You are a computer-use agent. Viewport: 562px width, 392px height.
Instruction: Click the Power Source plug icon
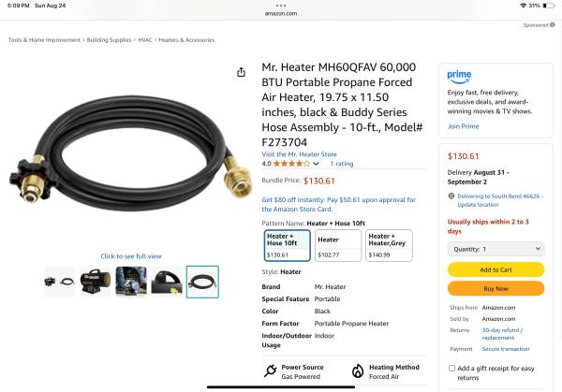click(x=271, y=370)
